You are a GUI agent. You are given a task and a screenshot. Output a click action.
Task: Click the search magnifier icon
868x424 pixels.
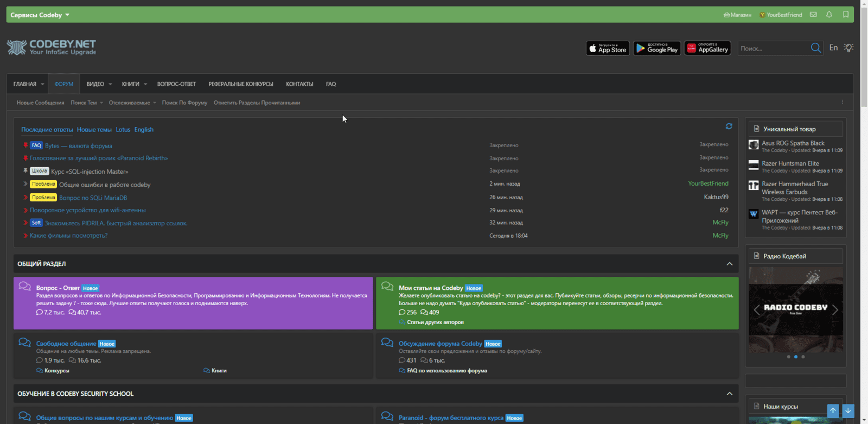816,48
